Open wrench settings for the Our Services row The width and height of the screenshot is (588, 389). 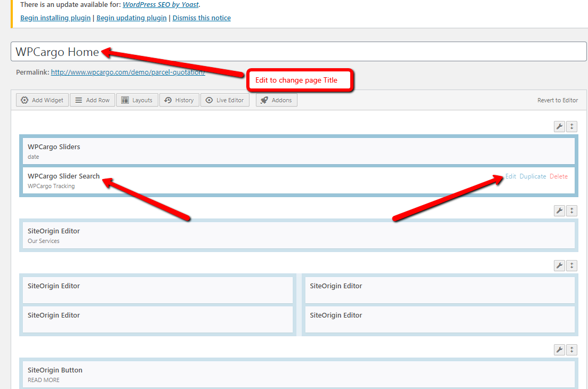pos(559,210)
